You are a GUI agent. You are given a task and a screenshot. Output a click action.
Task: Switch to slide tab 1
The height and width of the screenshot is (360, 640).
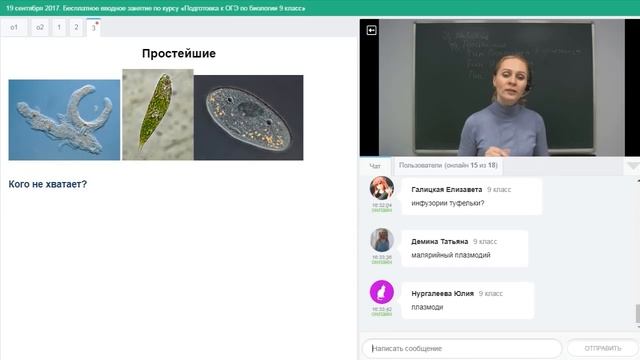click(x=59, y=27)
